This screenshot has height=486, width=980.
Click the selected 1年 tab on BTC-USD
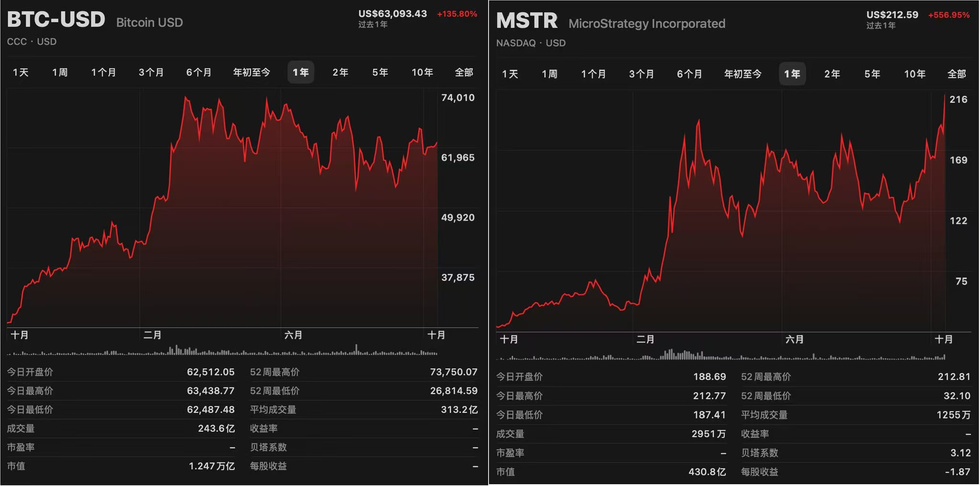pyautogui.click(x=301, y=72)
